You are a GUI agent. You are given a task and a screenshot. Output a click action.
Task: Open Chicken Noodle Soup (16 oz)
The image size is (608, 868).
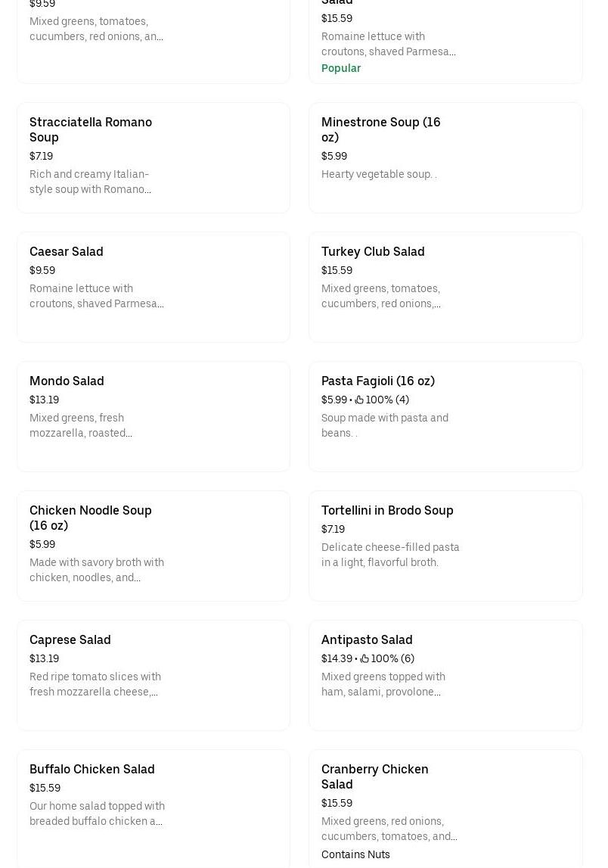pyautogui.click(x=91, y=518)
